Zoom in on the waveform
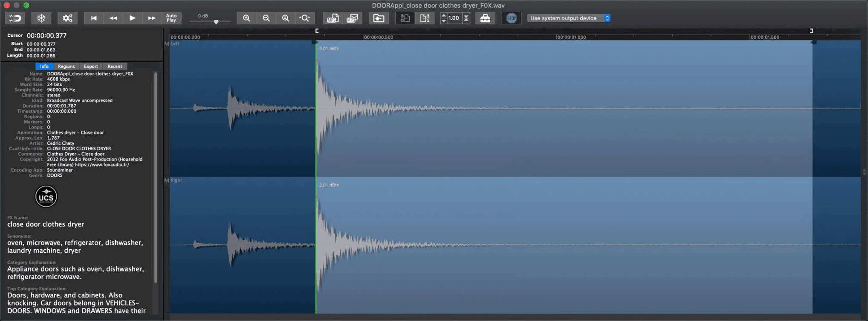The height and width of the screenshot is (321, 868). 246,18
